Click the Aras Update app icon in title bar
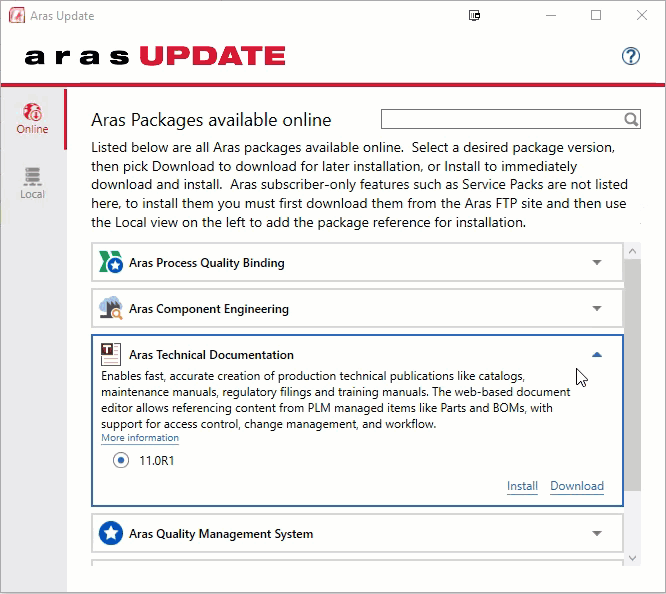This screenshot has width=666, height=594. [x=15, y=16]
